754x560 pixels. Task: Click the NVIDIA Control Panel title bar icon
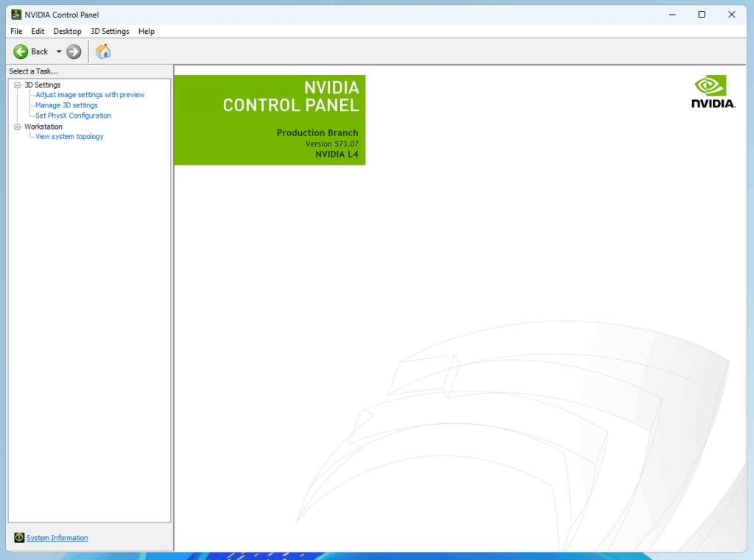16,15
